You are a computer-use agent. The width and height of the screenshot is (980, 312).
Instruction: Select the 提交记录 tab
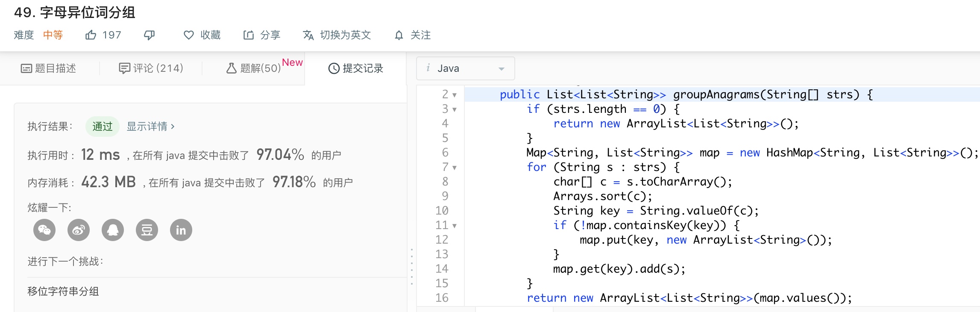coord(355,68)
